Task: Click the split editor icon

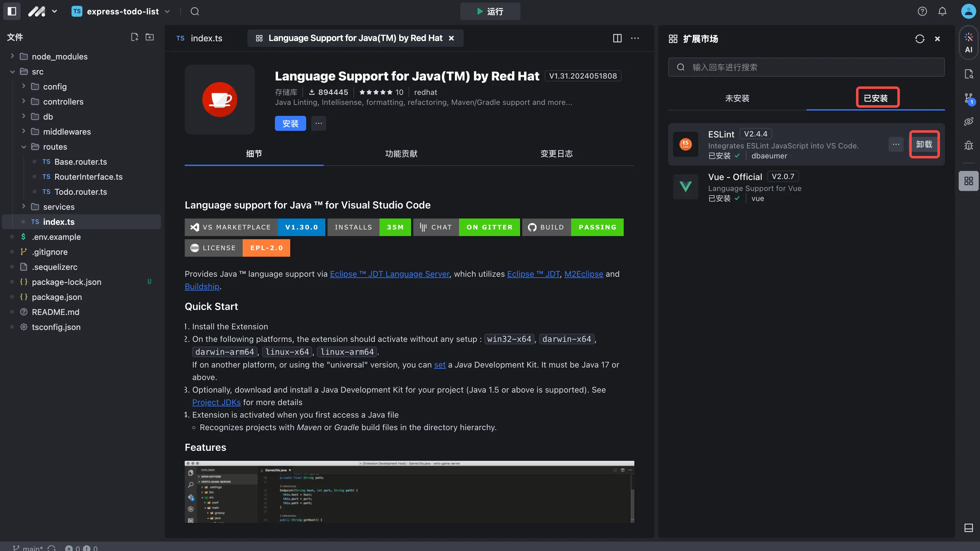Action: click(x=617, y=38)
